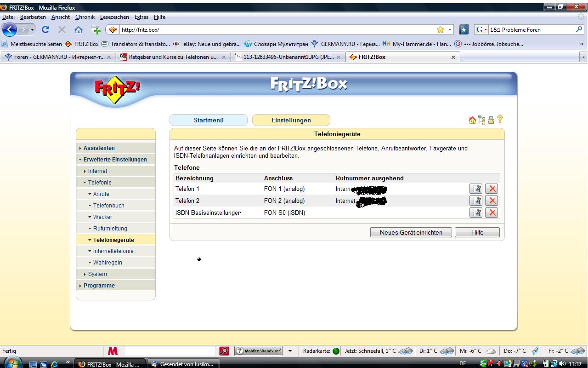
Task: Click the FRITZ!Box home icon
Action: click(x=472, y=120)
